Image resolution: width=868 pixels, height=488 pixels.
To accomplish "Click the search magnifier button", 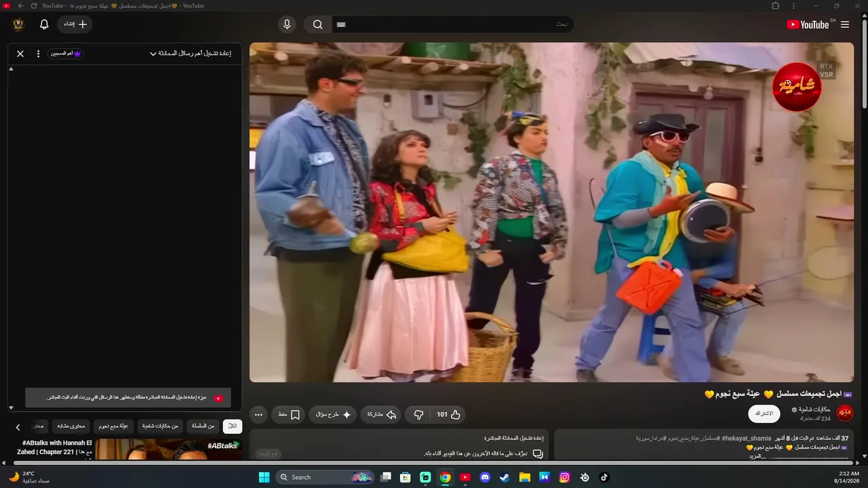I will pos(317,24).
